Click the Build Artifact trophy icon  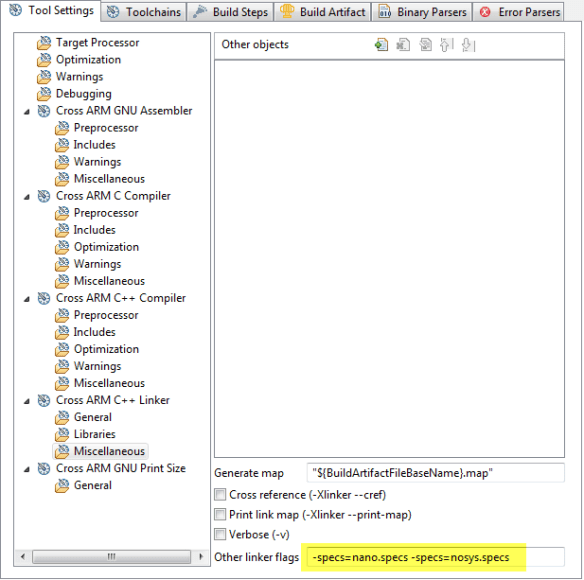[x=287, y=12]
